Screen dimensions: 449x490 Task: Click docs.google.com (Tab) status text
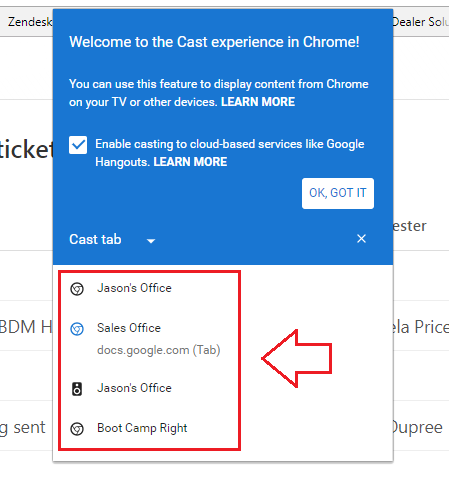(159, 350)
